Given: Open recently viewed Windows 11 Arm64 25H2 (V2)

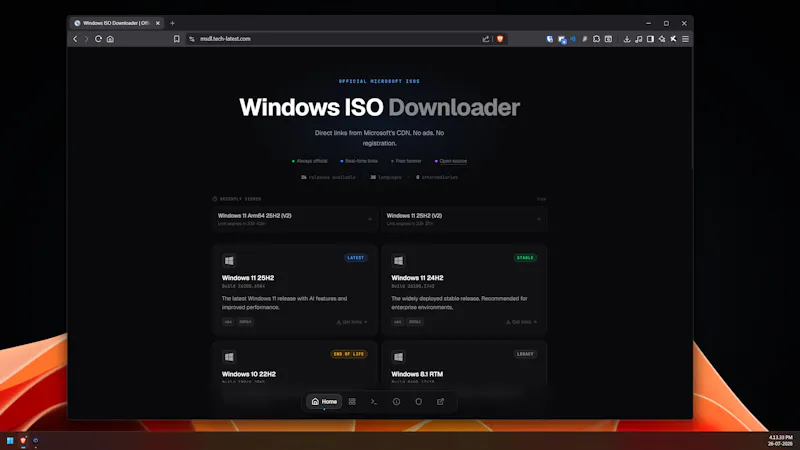Looking at the screenshot, I should [x=295, y=219].
